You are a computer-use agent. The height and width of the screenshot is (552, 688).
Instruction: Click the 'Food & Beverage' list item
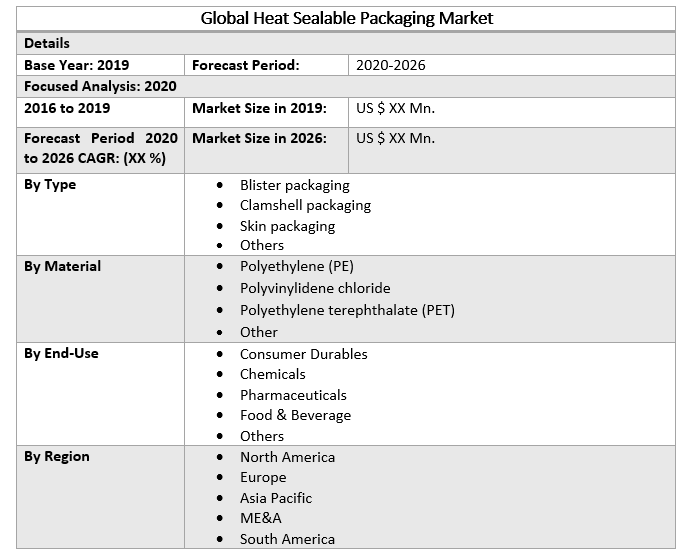click(x=295, y=415)
